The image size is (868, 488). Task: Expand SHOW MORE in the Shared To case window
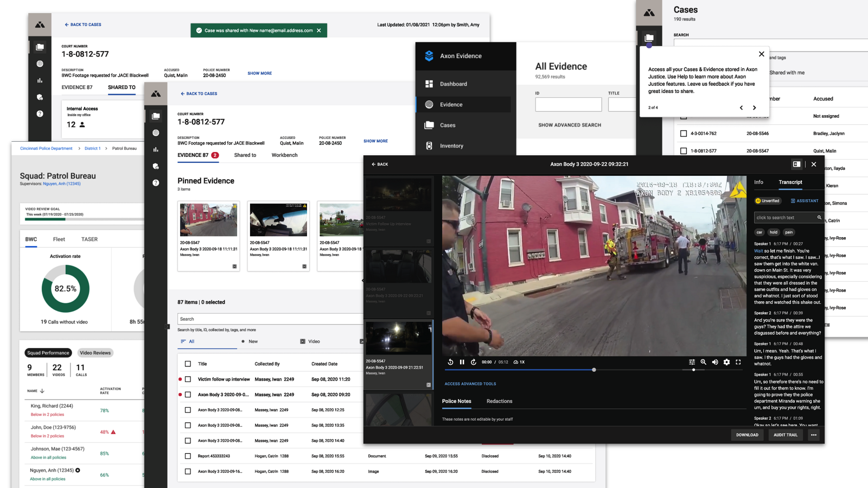point(260,73)
